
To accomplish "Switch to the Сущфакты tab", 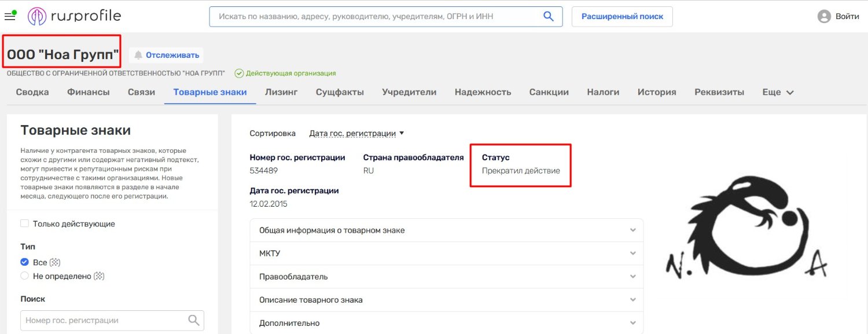I will [340, 92].
